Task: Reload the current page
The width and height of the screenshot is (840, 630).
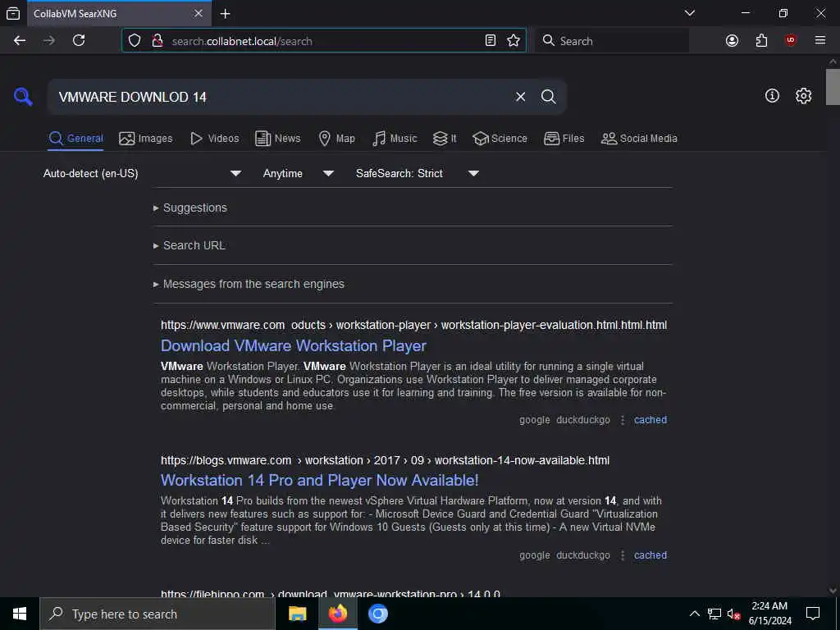Action: 79,41
